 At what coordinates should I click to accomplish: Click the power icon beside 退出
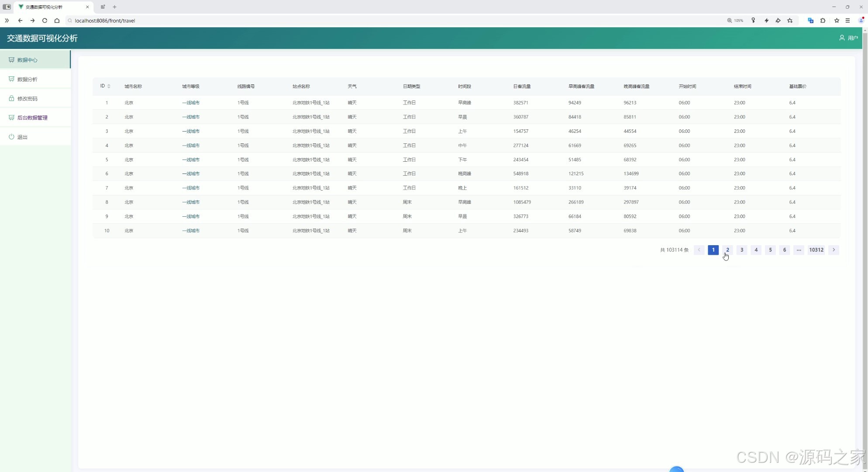[x=11, y=137]
